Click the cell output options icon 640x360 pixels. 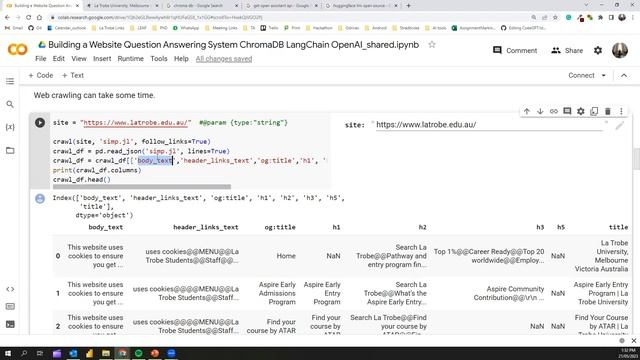coord(40,198)
